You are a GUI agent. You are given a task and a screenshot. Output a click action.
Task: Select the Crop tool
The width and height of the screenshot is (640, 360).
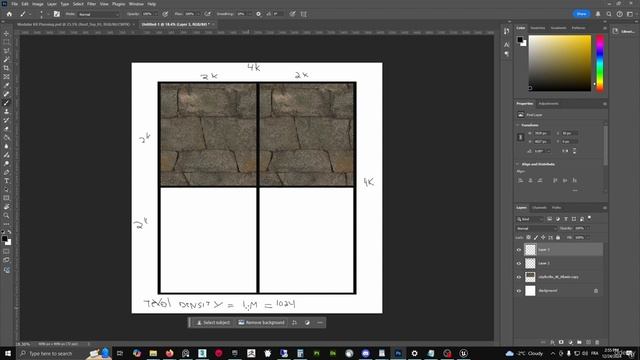pos(6,68)
